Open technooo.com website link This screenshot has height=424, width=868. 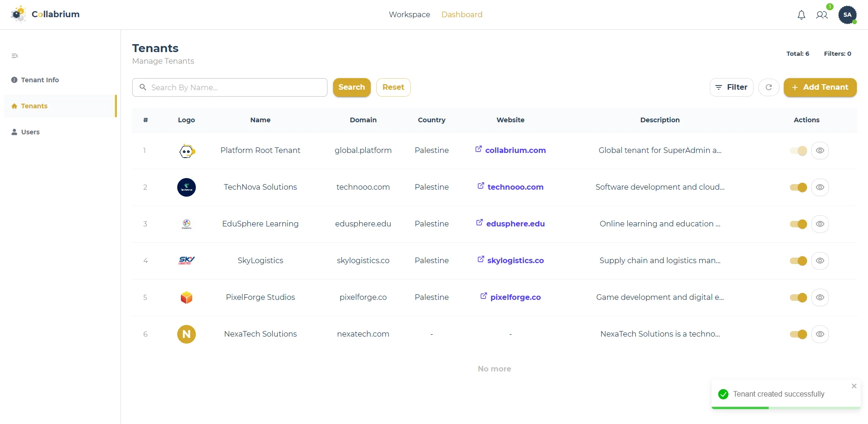(510, 187)
